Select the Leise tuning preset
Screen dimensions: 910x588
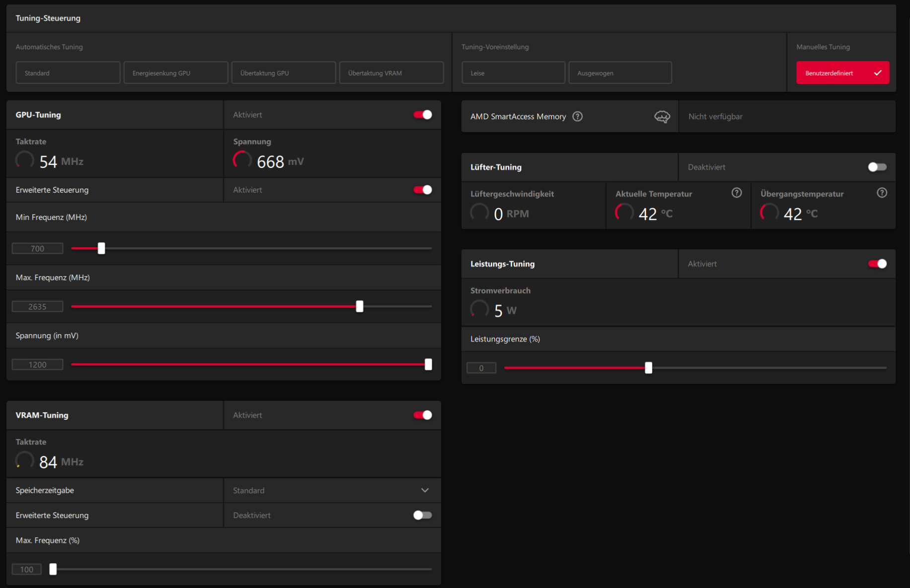coord(513,73)
